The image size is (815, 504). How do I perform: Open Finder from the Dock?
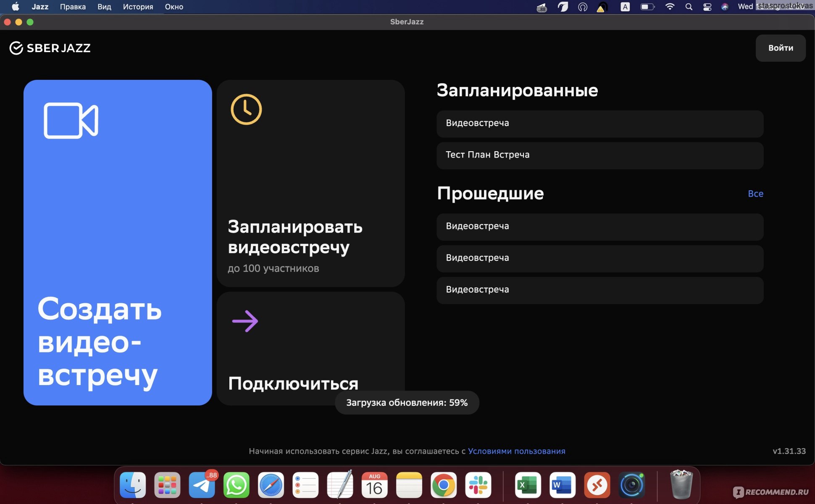coord(133,485)
